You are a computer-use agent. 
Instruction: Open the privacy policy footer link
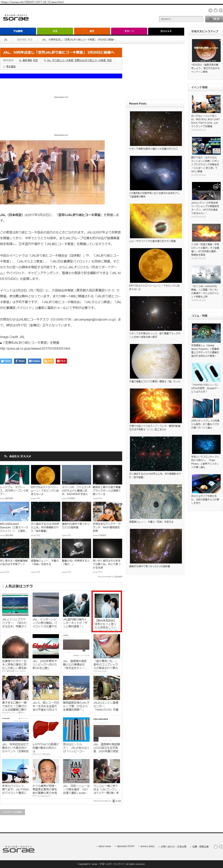coord(147,846)
